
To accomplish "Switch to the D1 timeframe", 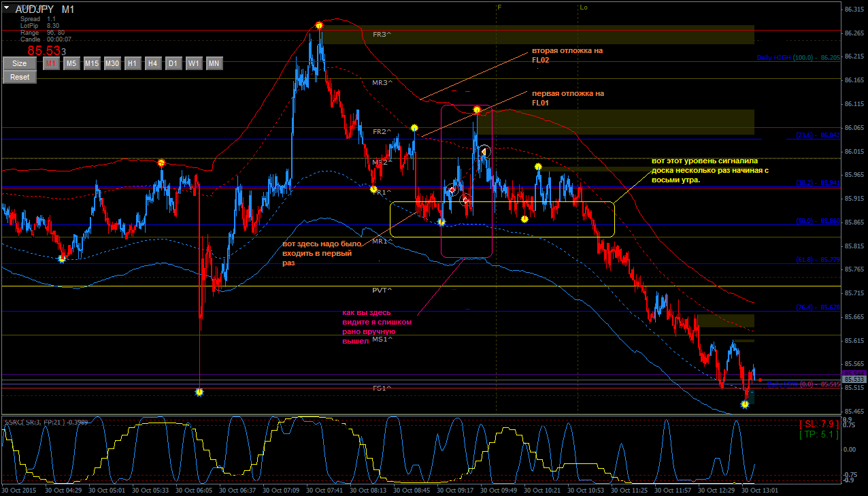I will pyautogui.click(x=173, y=63).
